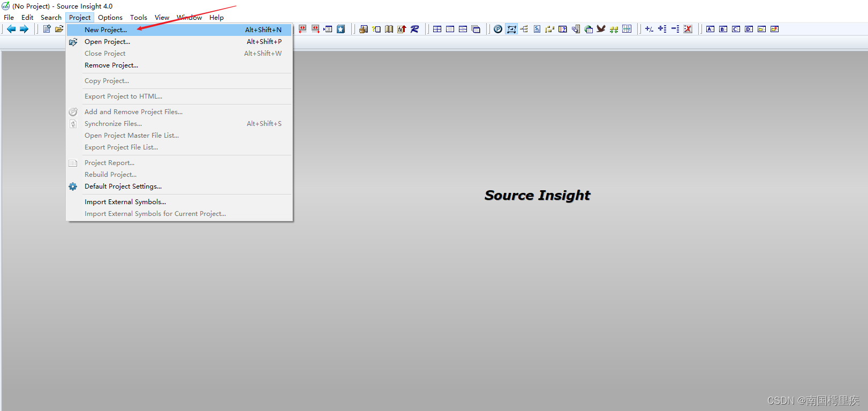Viewport: 868px width, 411px height.
Task: Open the Options menu
Action: coord(110,18)
